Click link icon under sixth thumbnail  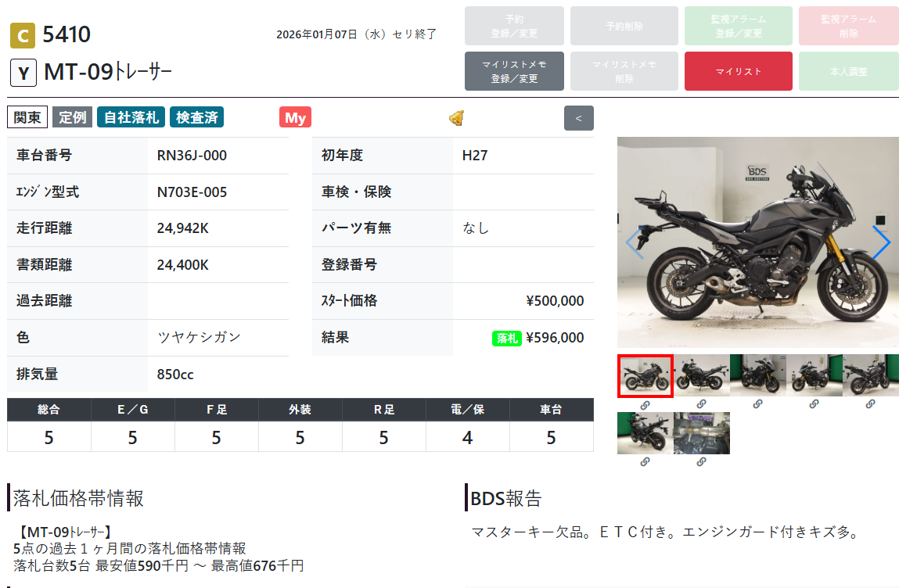click(x=645, y=462)
